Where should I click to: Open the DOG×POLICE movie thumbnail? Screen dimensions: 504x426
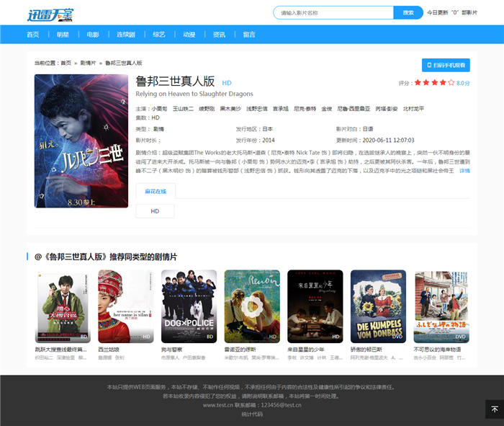[189, 306]
